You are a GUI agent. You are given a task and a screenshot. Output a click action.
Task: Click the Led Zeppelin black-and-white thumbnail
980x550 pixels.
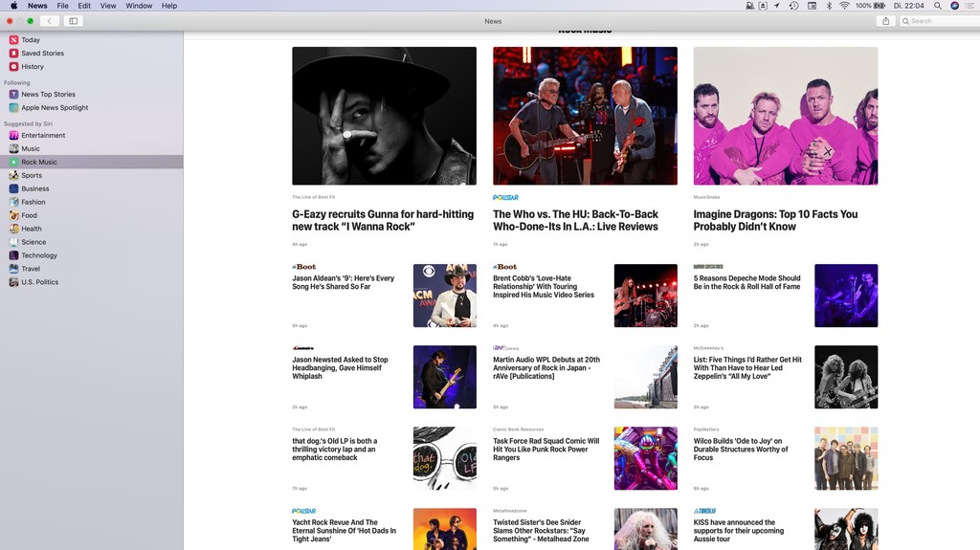(846, 377)
